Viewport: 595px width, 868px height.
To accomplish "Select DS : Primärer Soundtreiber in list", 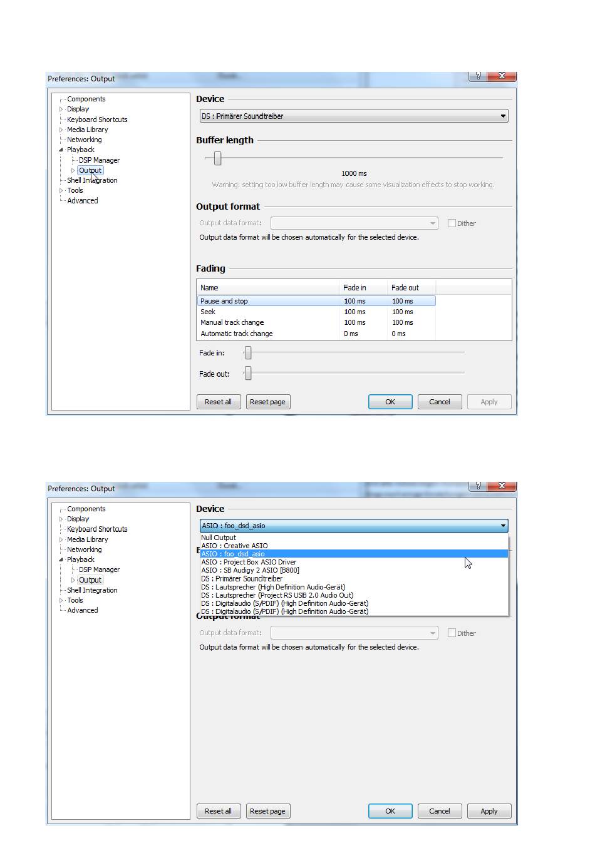I will pyautogui.click(x=354, y=579).
